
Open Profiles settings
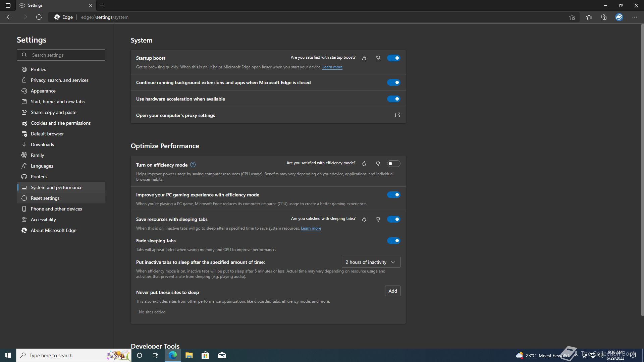[61, 69]
